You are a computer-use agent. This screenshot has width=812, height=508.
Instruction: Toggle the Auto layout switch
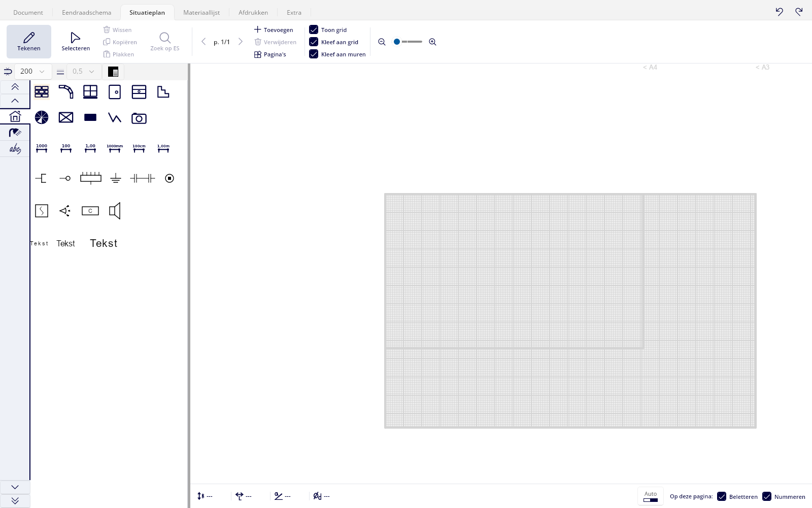pyautogui.click(x=651, y=496)
